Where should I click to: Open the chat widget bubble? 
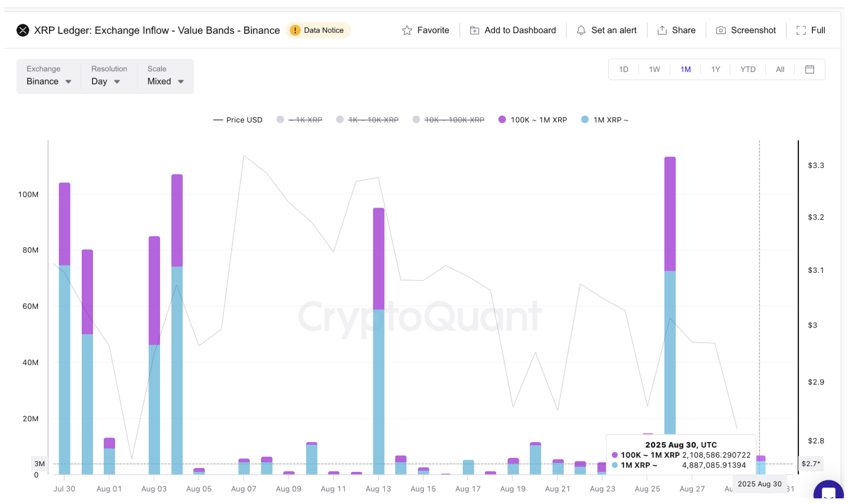coord(828,493)
